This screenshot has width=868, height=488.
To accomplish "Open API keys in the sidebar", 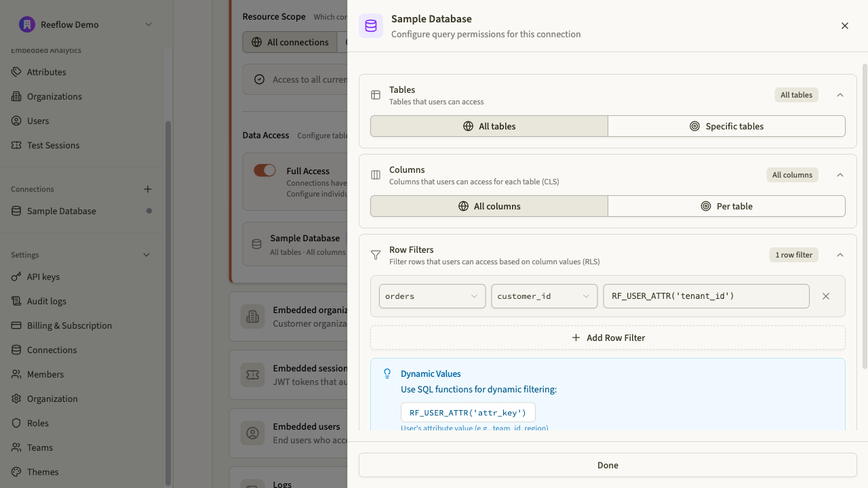I will (43, 277).
